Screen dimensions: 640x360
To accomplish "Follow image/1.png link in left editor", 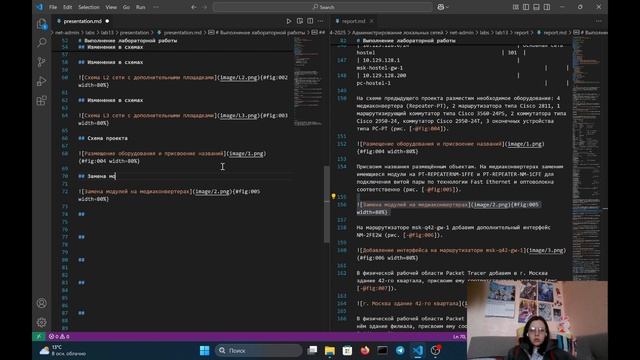I will pos(246,153).
